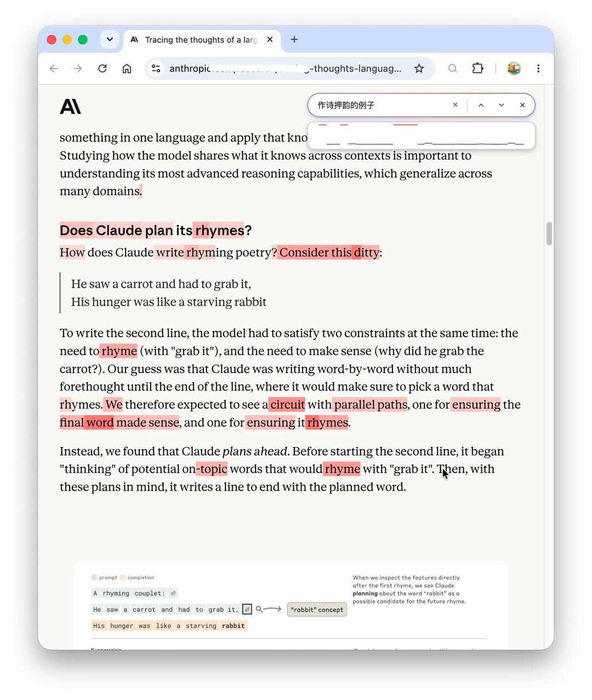The height and width of the screenshot is (700, 592).
Task: Click the A rhyming couplet: prompt token row
Action: pyautogui.click(x=134, y=593)
